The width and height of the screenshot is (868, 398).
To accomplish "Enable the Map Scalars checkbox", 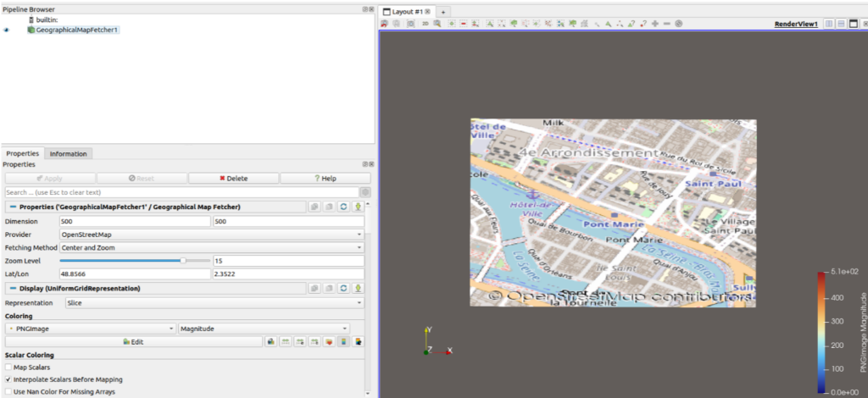I will coord(8,368).
